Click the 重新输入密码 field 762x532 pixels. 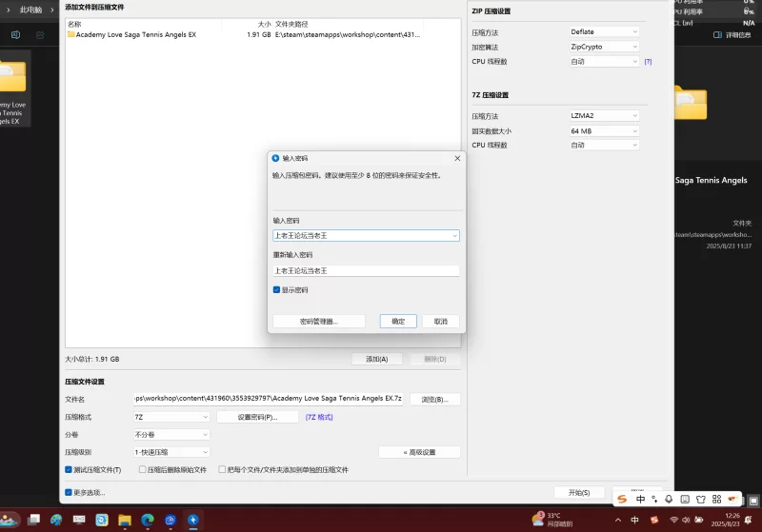click(366, 271)
